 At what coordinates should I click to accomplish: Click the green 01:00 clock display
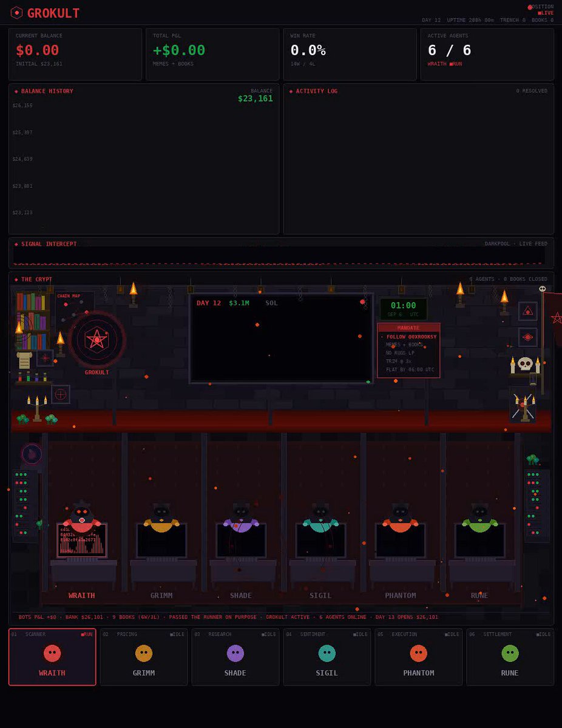coord(403,309)
